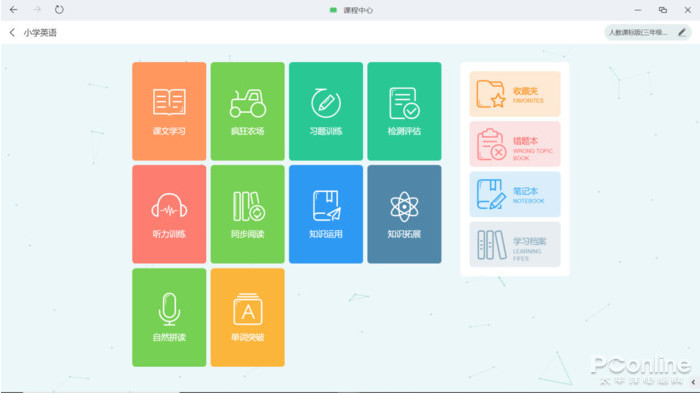Screen dimensions: 700x394
Task: Expand the collapsed arrow at bottom right
Action: [x=693, y=382]
